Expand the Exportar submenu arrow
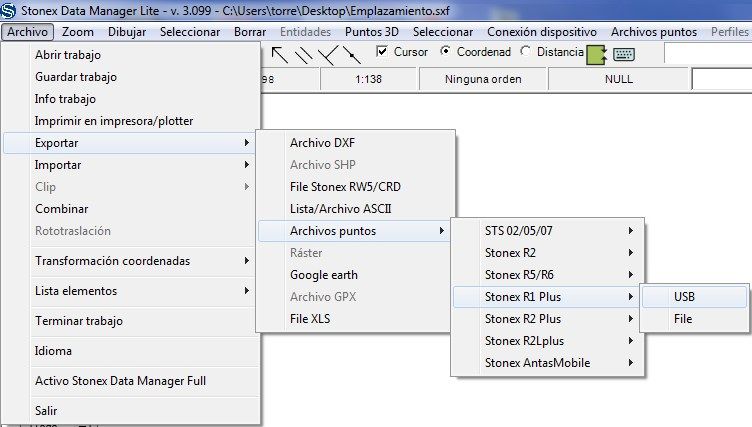 coord(247,142)
